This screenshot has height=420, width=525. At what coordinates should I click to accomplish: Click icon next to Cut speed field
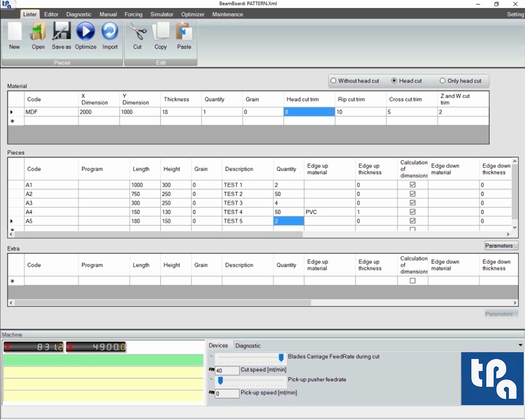coord(211,369)
